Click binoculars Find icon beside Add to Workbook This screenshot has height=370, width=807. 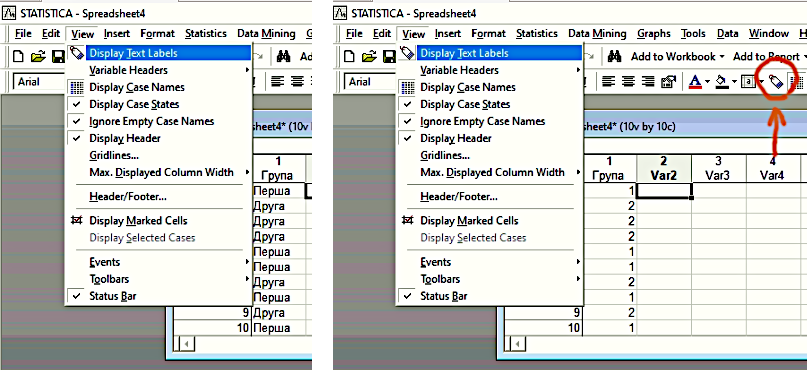pos(615,56)
